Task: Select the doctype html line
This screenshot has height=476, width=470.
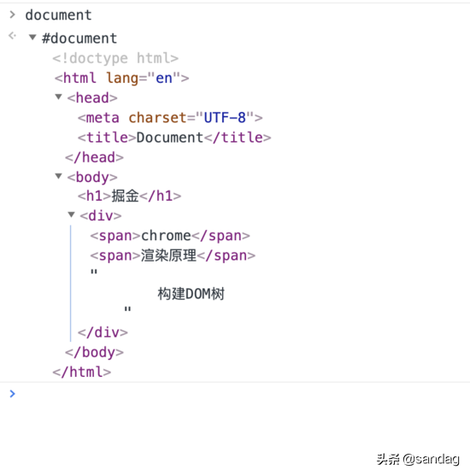Action: (x=115, y=58)
